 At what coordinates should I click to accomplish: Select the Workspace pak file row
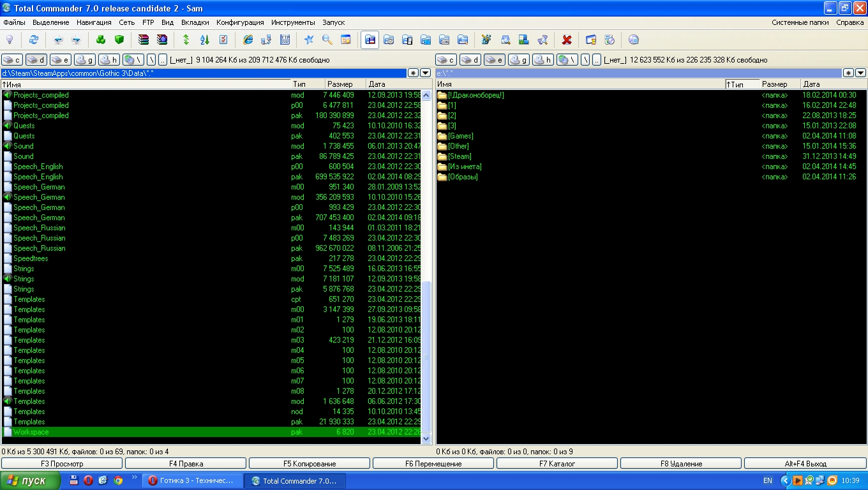click(x=211, y=432)
